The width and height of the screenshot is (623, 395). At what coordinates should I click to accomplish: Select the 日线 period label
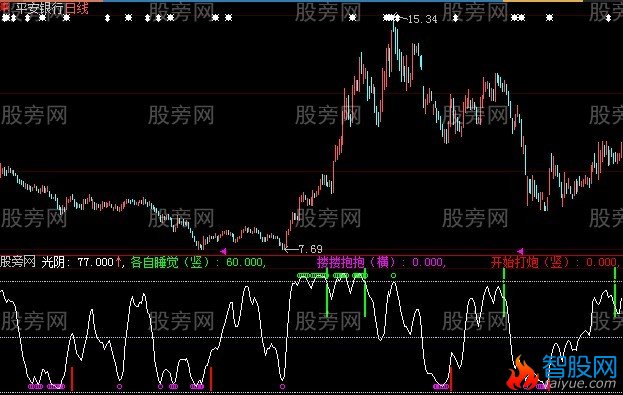click(x=76, y=8)
